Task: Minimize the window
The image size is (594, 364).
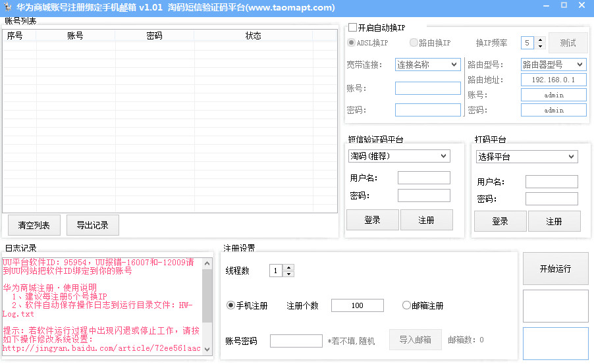Action: [x=547, y=6]
